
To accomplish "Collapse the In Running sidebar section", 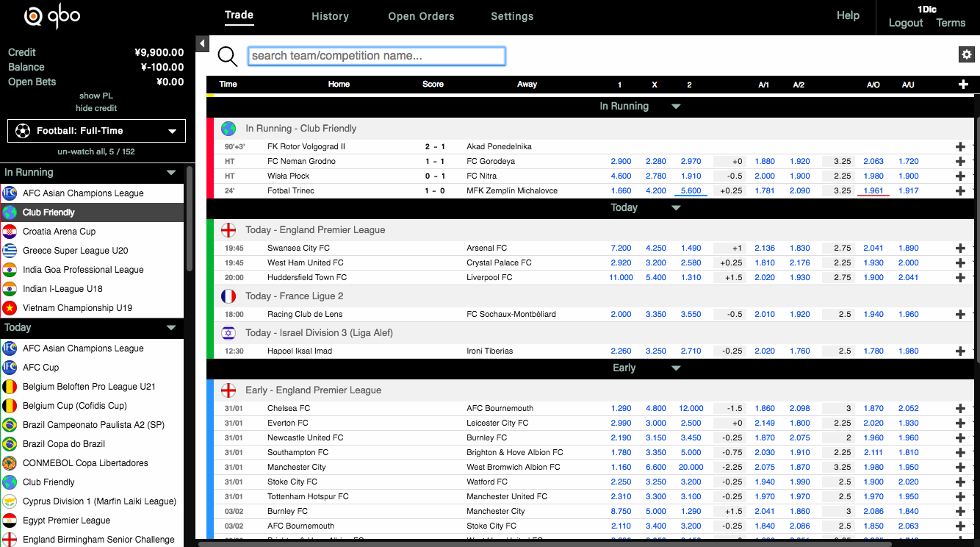I will 171,173.
